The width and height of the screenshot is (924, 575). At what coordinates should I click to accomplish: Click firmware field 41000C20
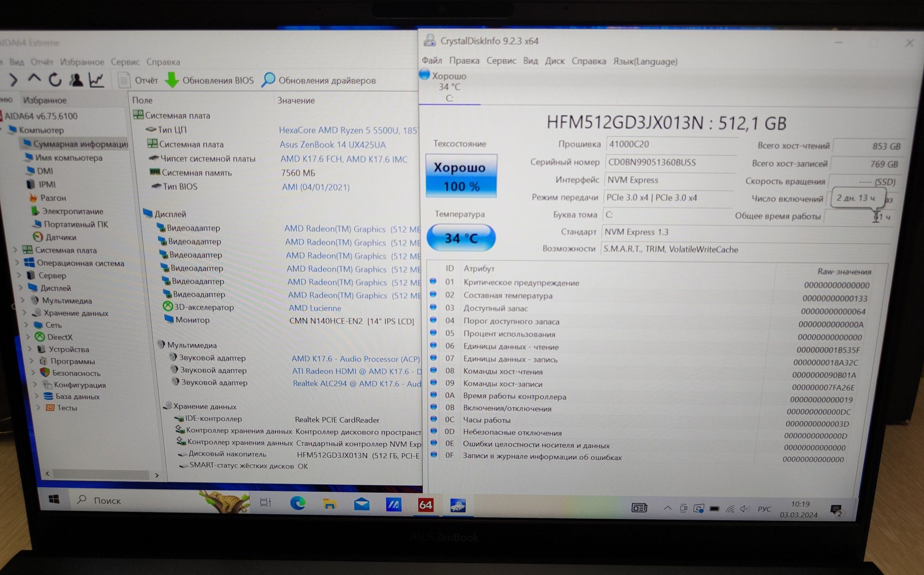click(671, 144)
